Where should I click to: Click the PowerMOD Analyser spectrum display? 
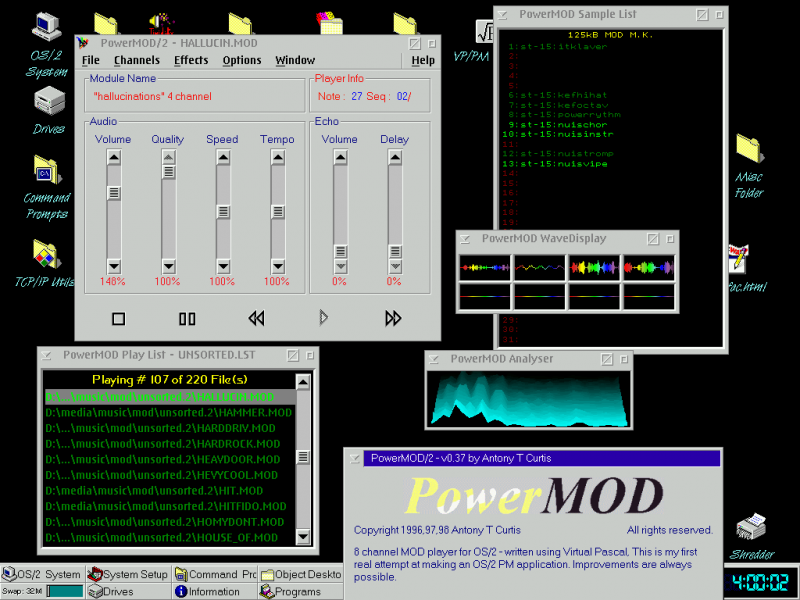(529, 399)
